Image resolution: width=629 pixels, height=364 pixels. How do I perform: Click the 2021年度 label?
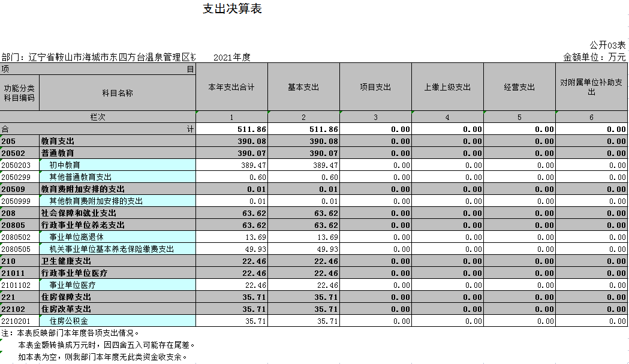tap(232, 58)
